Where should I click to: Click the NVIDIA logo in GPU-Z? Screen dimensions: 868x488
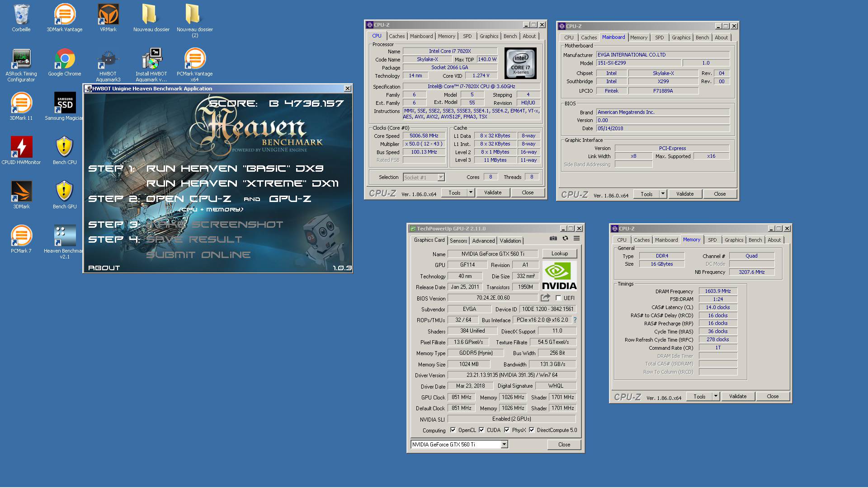click(x=559, y=276)
